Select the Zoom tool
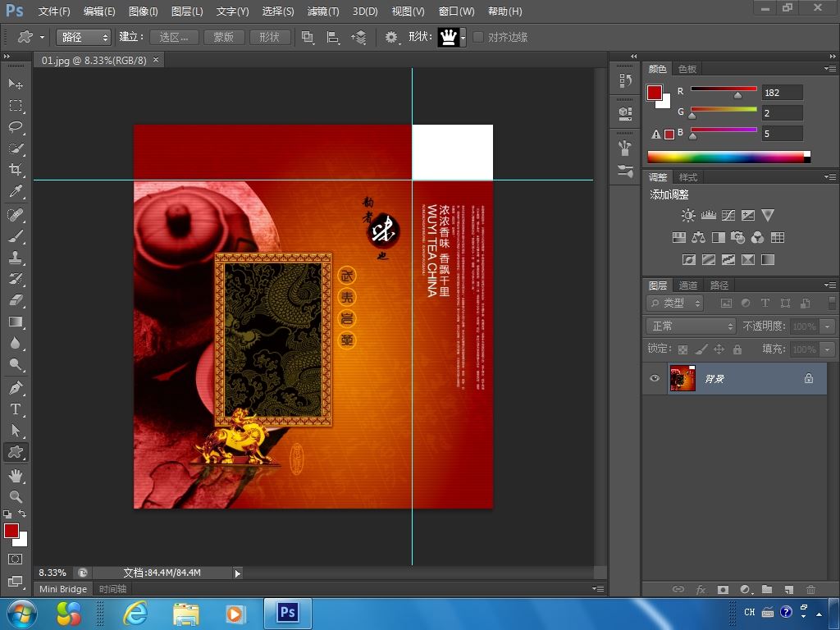Screen dimensions: 840x630 pos(16,496)
